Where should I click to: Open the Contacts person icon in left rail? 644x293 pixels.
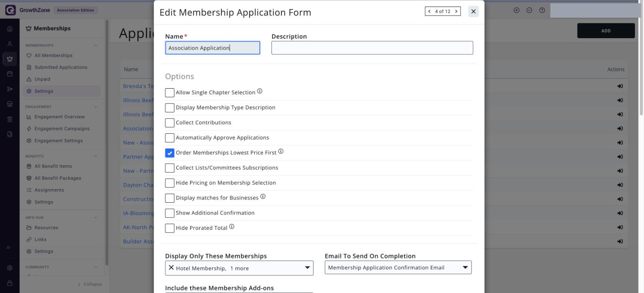pyautogui.click(x=10, y=44)
